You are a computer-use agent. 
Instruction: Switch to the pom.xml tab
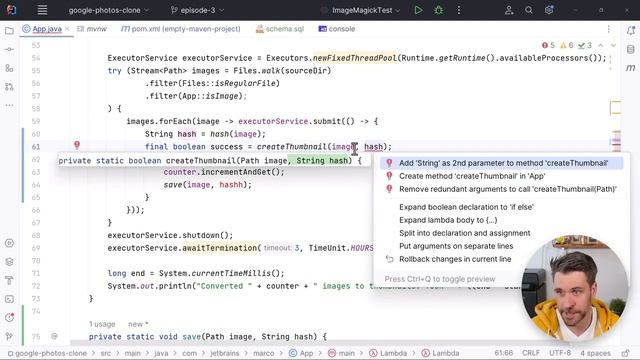181,29
